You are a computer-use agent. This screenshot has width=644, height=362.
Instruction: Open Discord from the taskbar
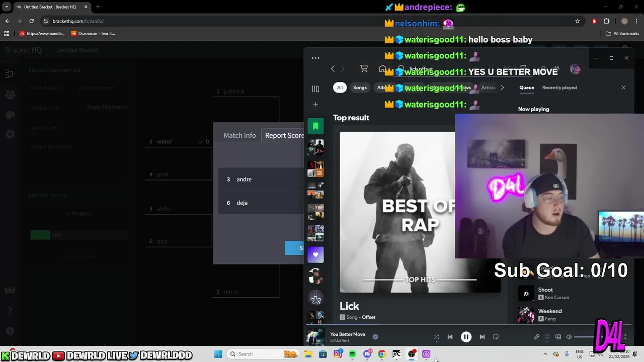click(367, 354)
